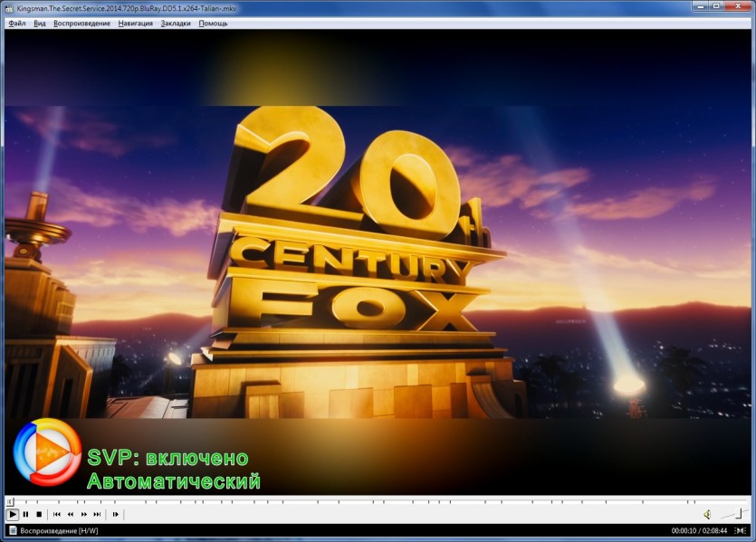Increase playback speed with fast-forward icon
The height and width of the screenshot is (542, 756).
(84, 515)
